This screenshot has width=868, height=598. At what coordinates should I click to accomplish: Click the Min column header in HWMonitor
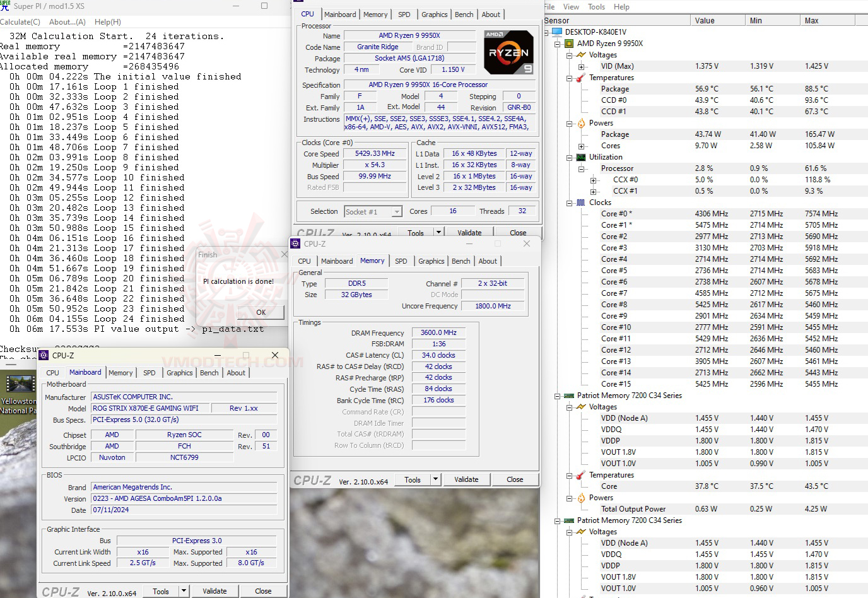[x=773, y=21]
